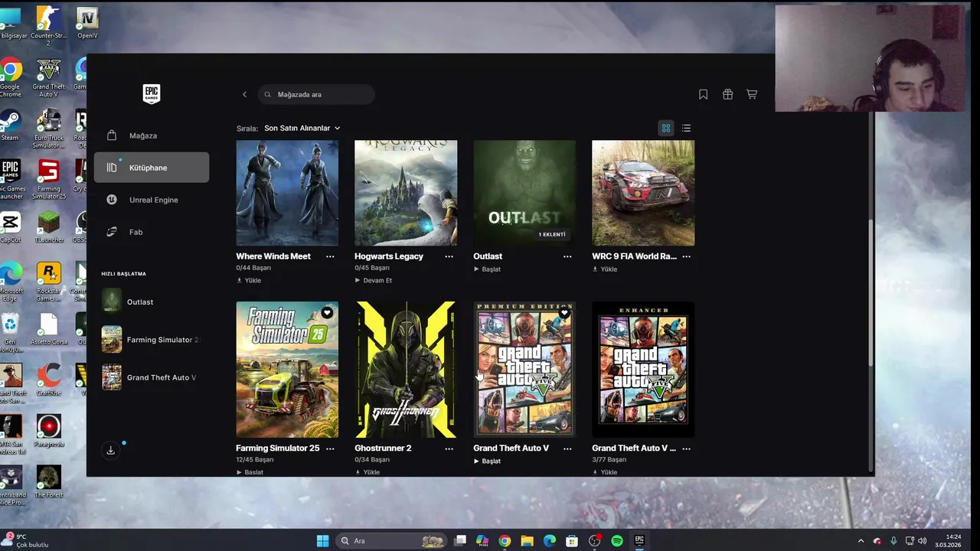Click the 1 EKLENTİ badge on Outlast
This screenshot has height=551, width=980.
(552, 234)
